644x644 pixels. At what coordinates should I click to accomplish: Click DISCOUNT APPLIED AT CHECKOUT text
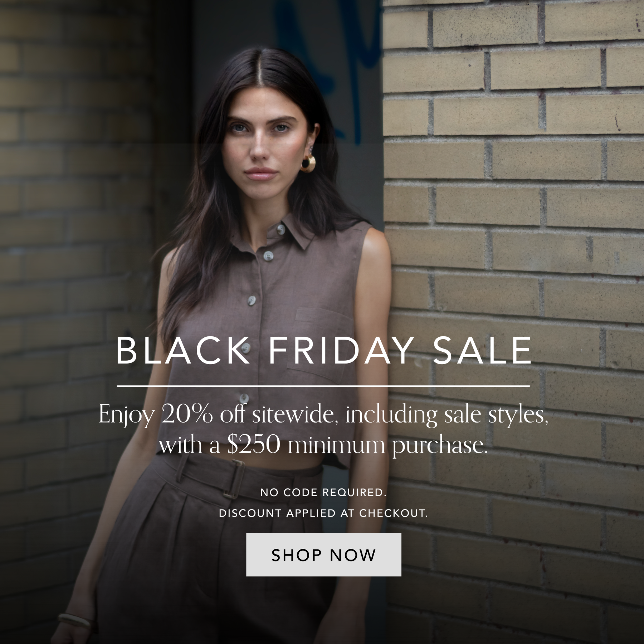point(323,514)
